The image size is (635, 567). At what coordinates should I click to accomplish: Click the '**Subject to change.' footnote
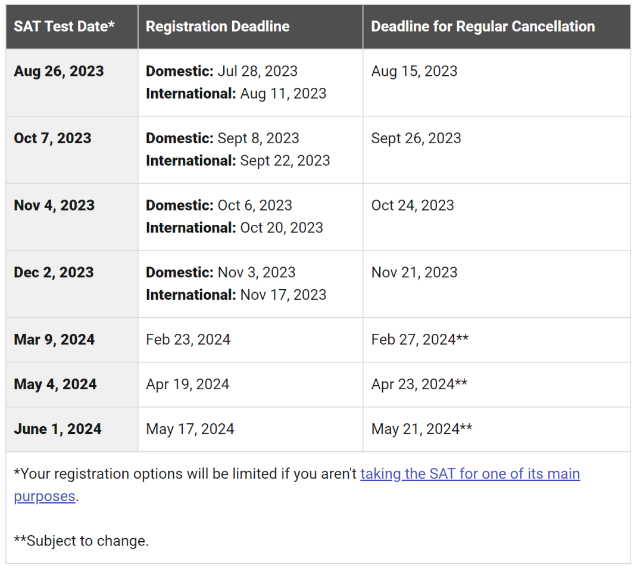tap(81, 541)
